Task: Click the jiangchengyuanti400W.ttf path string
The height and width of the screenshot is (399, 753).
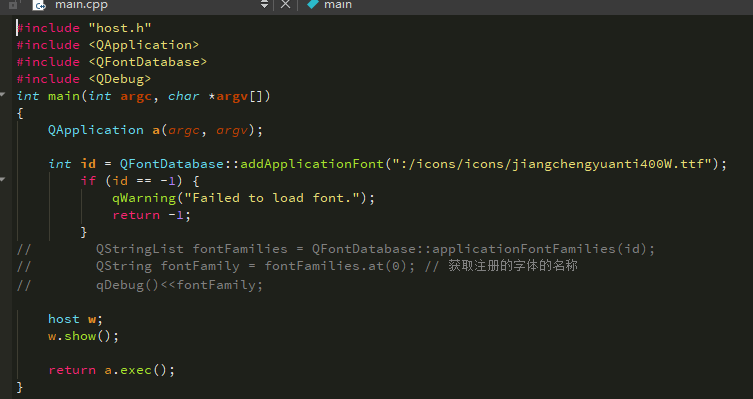Action: coord(551,164)
